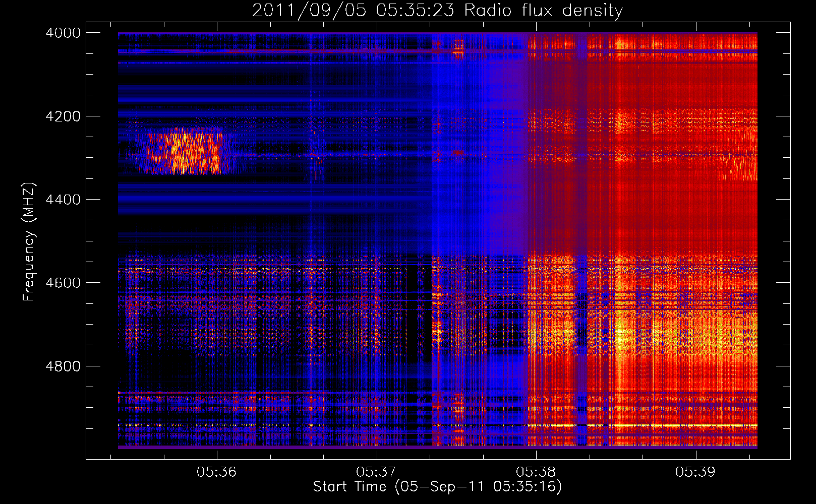Click the 05:38 time axis label
The width and height of the screenshot is (816, 504).
(x=536, y=472)
